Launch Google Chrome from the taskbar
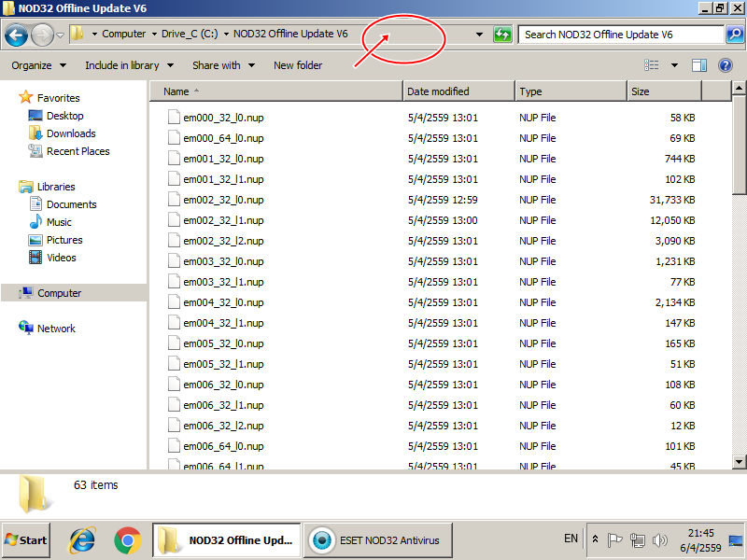Viewport: 747px width, 560px height. [x=127, y=540]
